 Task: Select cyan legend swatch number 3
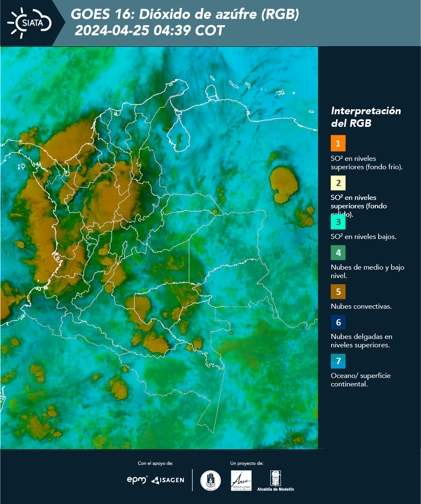click(x=338, y=222)
